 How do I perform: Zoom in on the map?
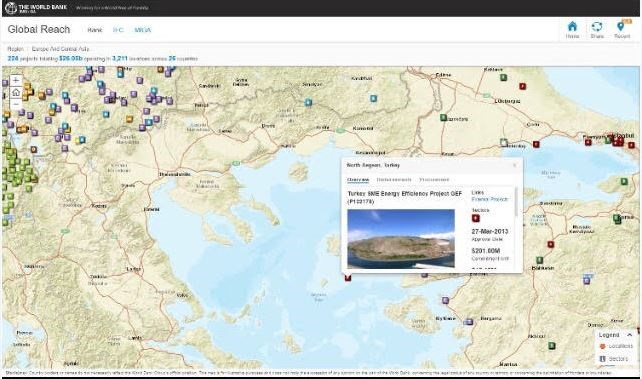[16, 80]
